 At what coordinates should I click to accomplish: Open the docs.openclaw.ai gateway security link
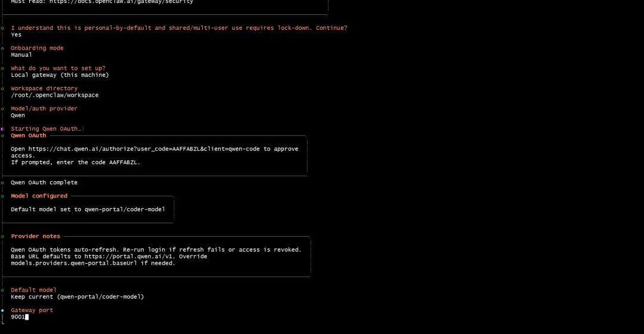coord(121,2)
